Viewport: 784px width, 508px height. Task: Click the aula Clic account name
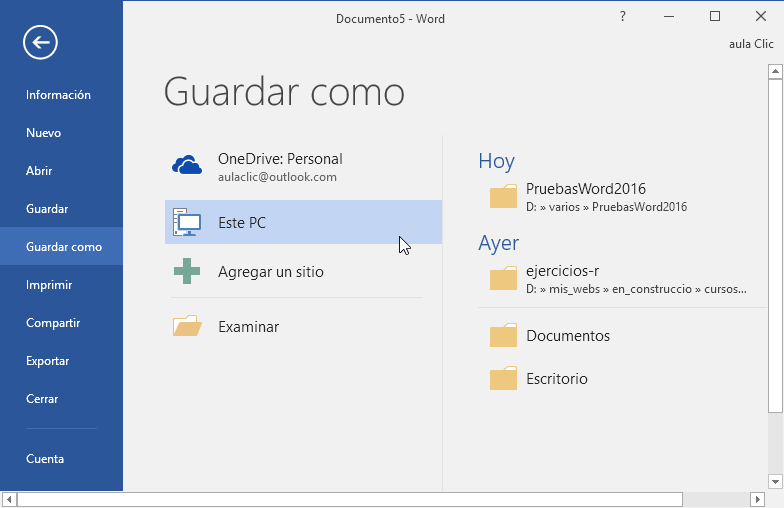pyautogui.click(x=750, y=44)
